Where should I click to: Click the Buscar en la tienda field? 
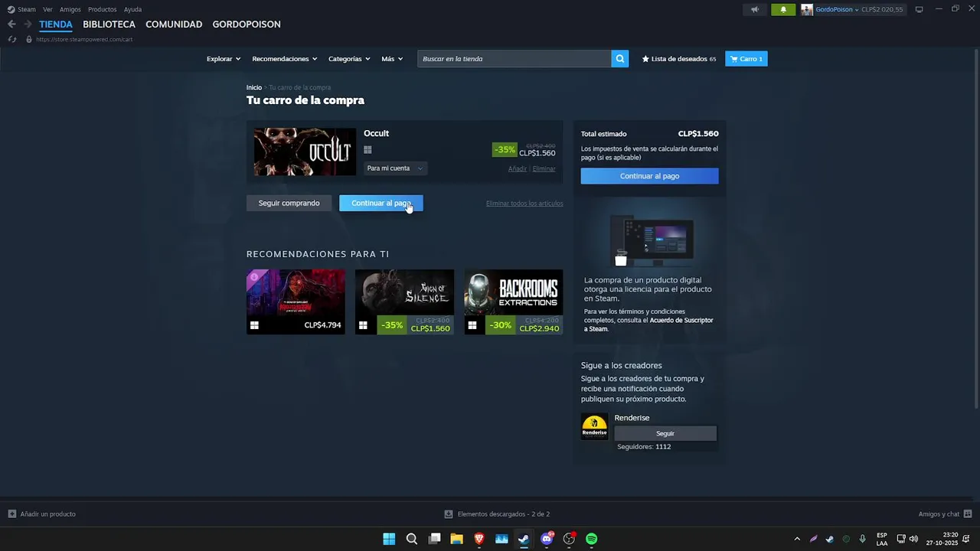tap(514, 59)
